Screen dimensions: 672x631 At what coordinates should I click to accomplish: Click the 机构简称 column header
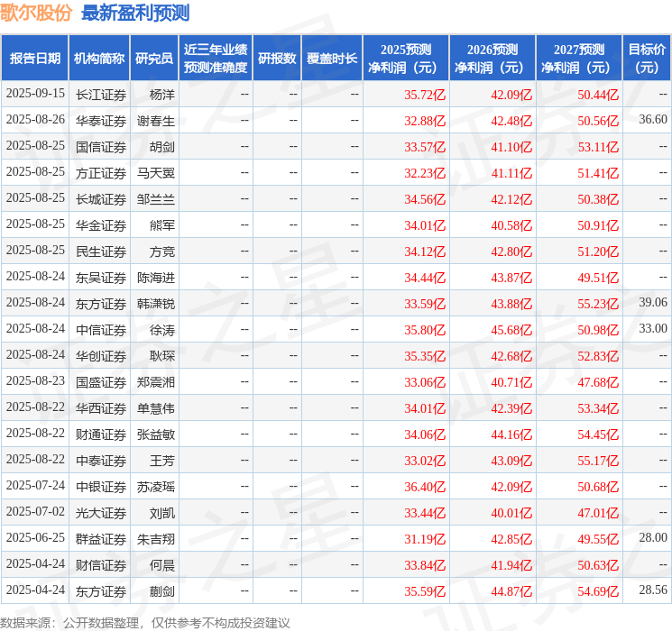pyautogui.click(x=99, y=58)
